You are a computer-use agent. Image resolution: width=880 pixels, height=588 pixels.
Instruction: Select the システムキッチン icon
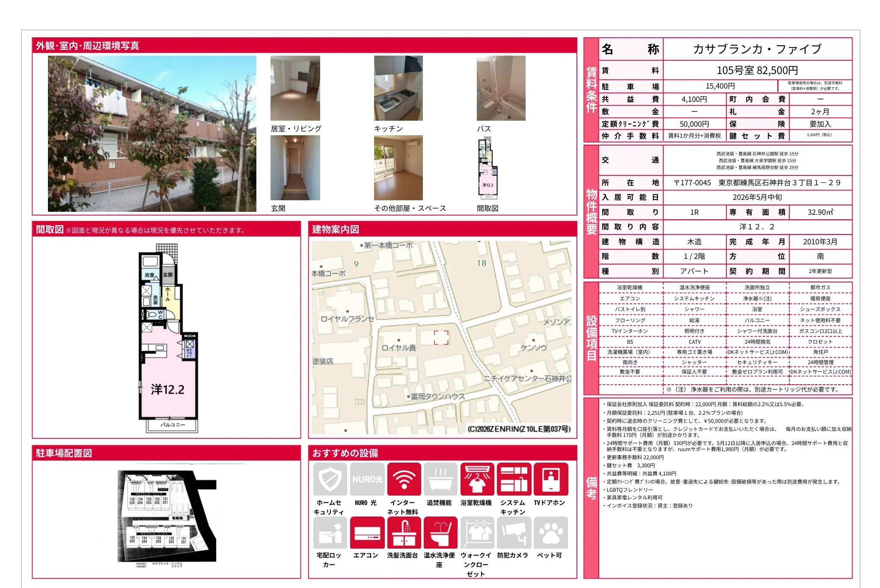pos(514,479)
